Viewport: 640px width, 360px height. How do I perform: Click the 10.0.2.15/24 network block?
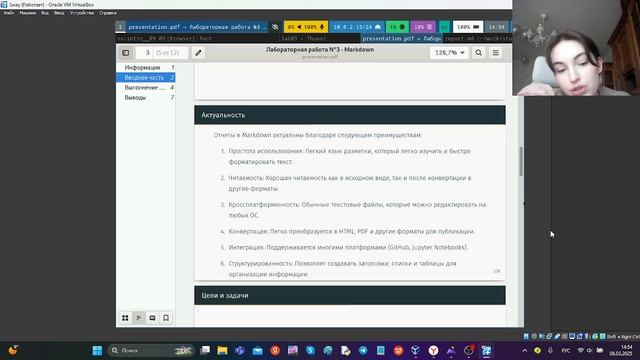click(357, 27)
